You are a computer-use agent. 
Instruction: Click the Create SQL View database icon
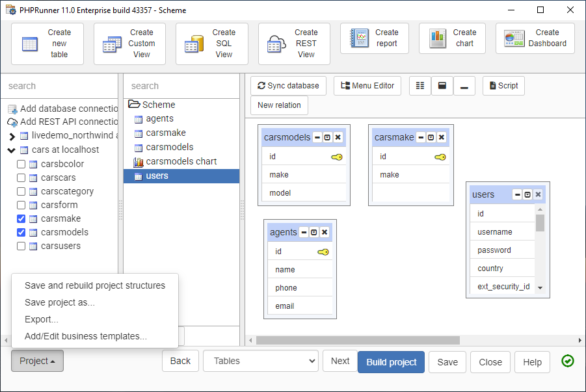click(194, 44)
